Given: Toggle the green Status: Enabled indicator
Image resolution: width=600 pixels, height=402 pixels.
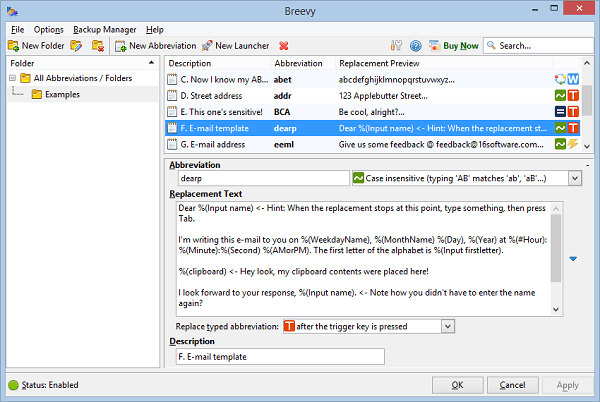Looking at the screenshot, I should click(13, 385).
